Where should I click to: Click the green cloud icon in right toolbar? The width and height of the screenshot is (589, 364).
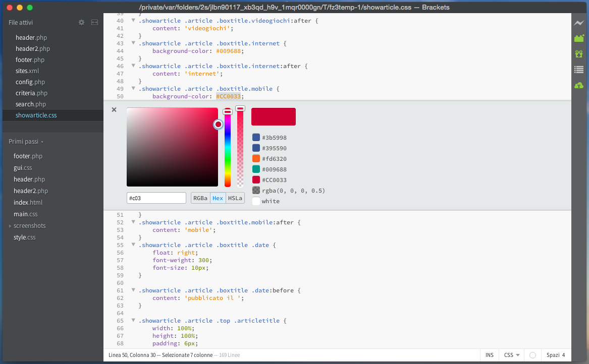[x=579, y=86]
